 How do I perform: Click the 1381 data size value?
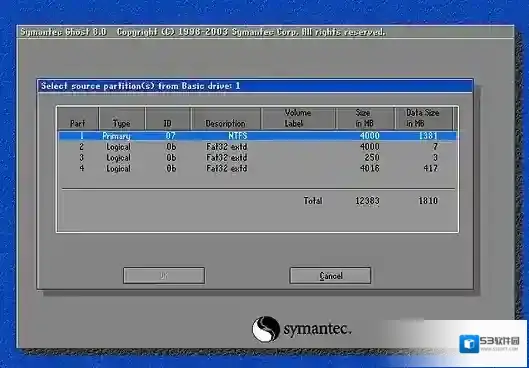click(428, 136)
